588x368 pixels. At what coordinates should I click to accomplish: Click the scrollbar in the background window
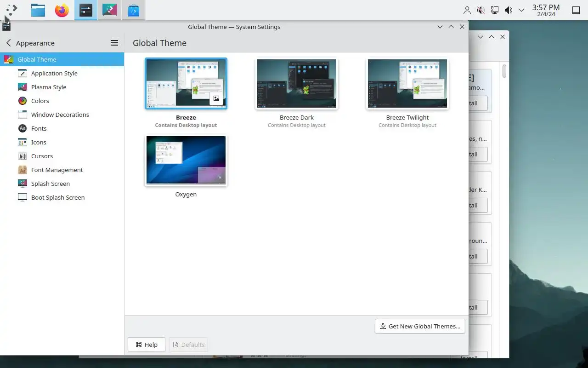pyautogui.click(x=504, y=71)
